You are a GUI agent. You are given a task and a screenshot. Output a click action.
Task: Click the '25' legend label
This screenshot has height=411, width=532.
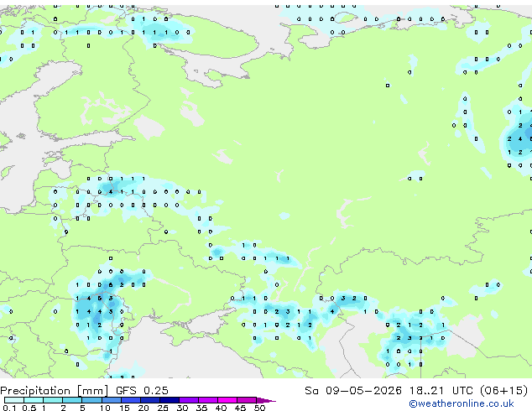click(x=163, y=408)
